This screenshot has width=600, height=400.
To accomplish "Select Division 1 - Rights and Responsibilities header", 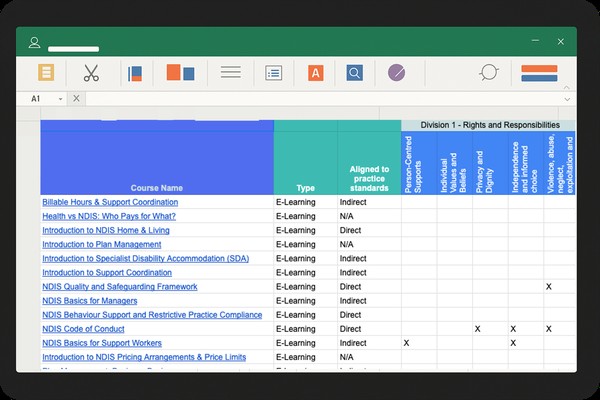I will (x=488, y=125).
